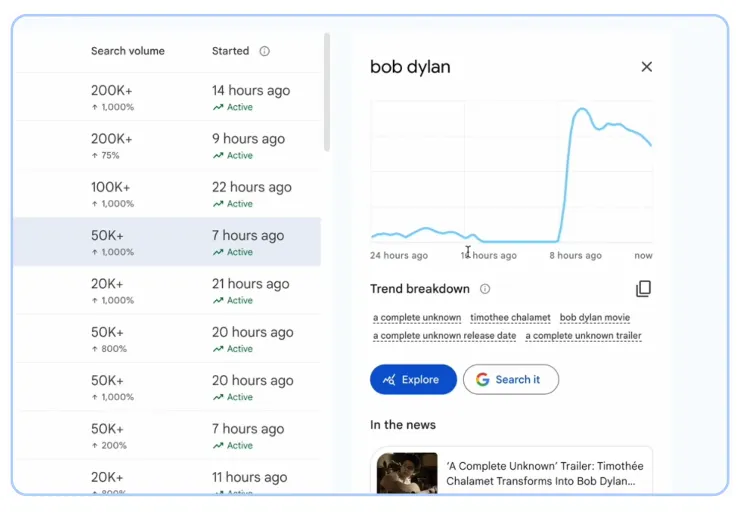The height and width of the screenshot is (513, 741).
Task: Click the Active trend icon in the 14 hours ago row
Action: click(218, 107)
